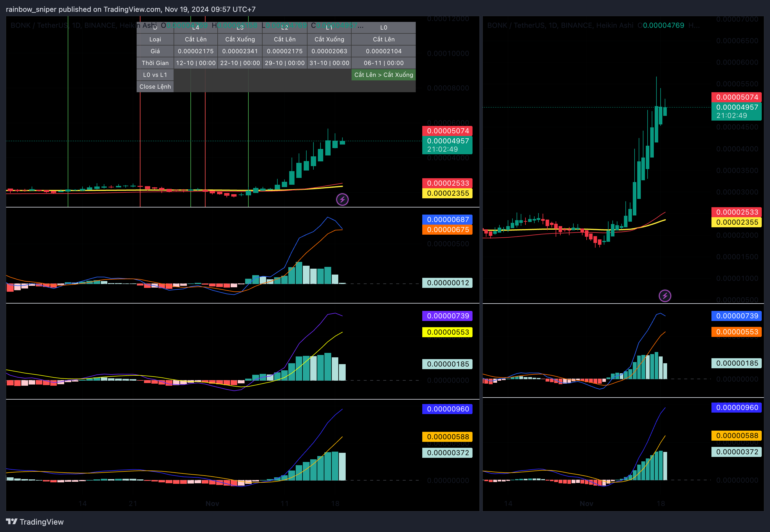Click 'Cắt Lên' cell under L0 column
Viewport: 770px width, 532px height.
coord(384,39)
